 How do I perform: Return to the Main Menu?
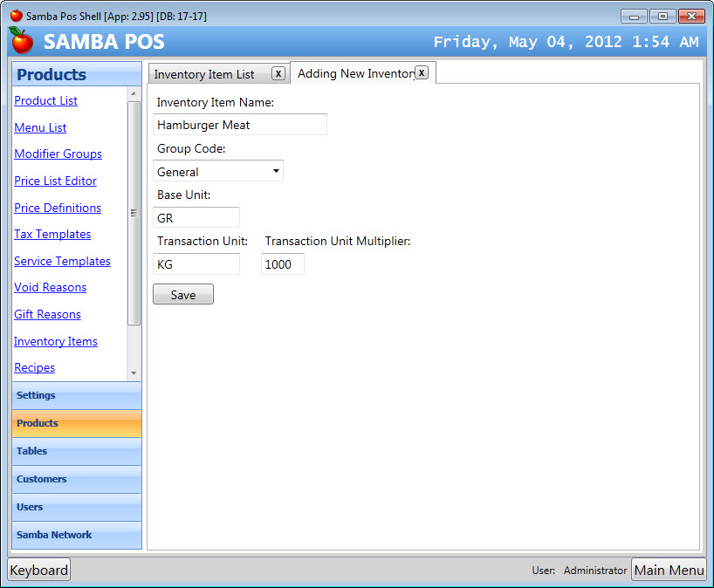[x=669, y=570]
